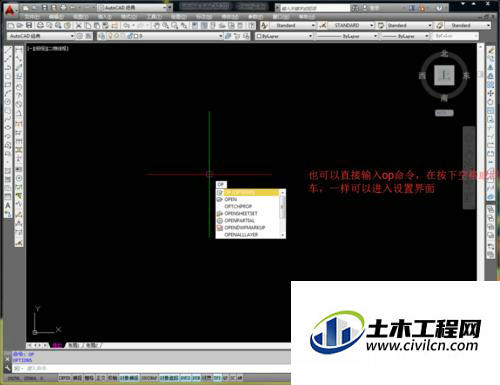Toggle 捕捉 snap mode in status bar
This screenshot has width=500, height=385.
(77, 378)
